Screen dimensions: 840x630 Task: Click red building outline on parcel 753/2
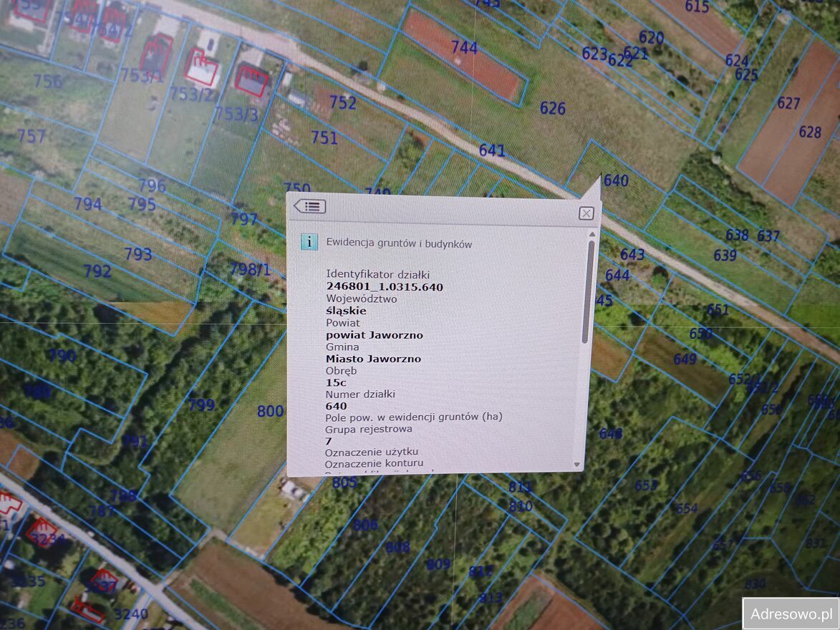201,67
